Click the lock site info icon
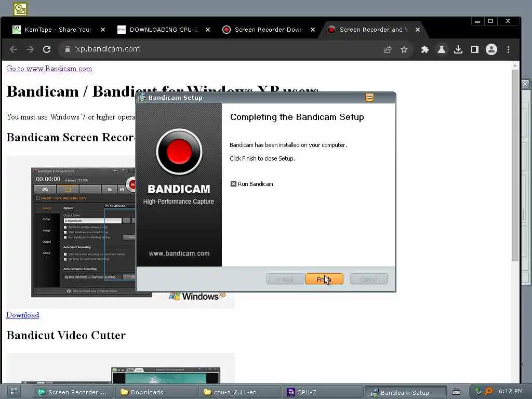Viewport: 532px width, 399px height. (x=68, y=49)
